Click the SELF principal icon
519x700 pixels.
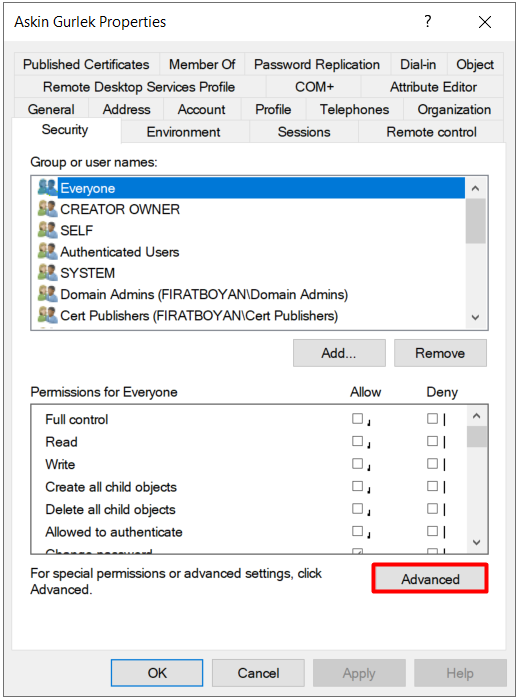coord(47,230)
